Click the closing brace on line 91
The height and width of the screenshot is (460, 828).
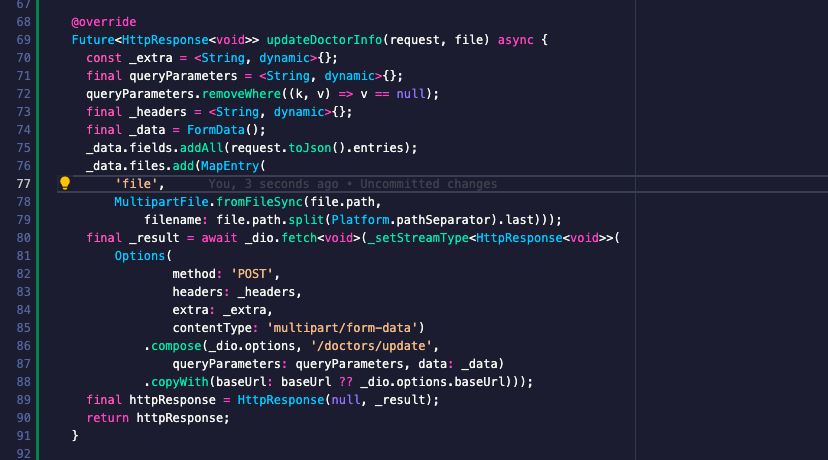[x=75, y=436]
